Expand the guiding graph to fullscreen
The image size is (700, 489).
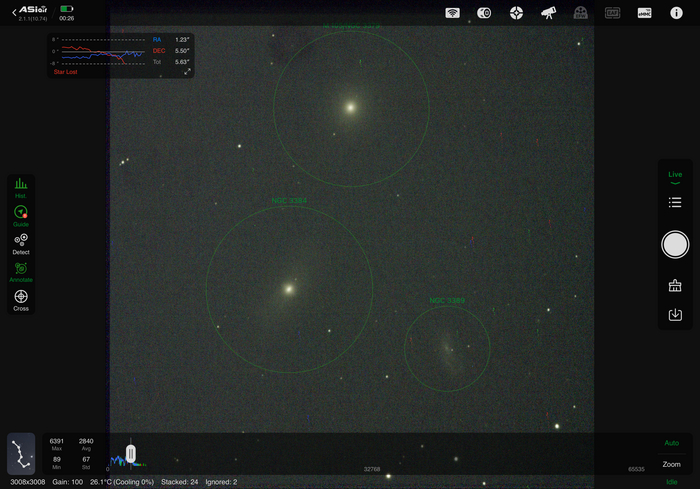click(x=186, y=72)
